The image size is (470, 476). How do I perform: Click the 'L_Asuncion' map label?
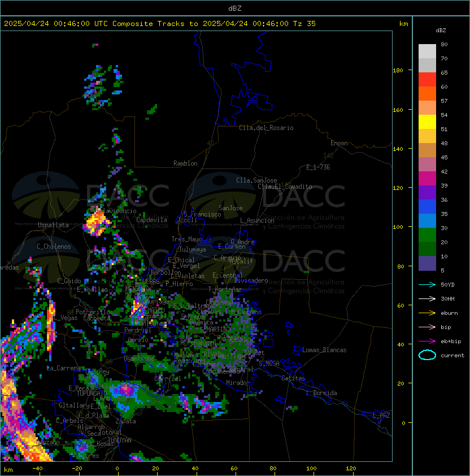click(x=257, y=220)
